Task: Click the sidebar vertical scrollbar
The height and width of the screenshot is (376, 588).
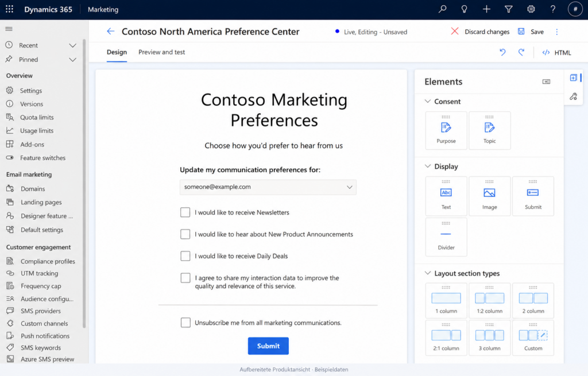Action: coord(84,184)
